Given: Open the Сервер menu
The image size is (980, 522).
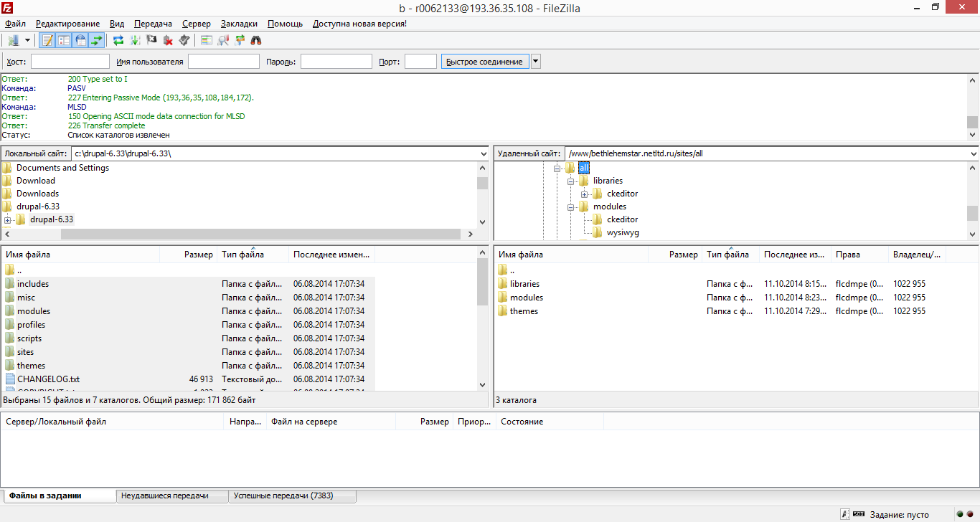Looking at the screenshot, I should coord(197,24).
